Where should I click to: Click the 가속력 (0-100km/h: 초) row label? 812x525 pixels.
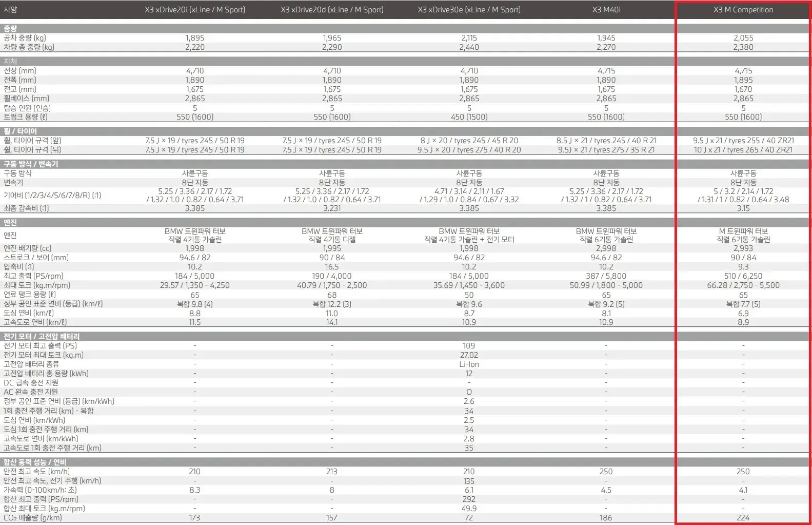point(40,490)
